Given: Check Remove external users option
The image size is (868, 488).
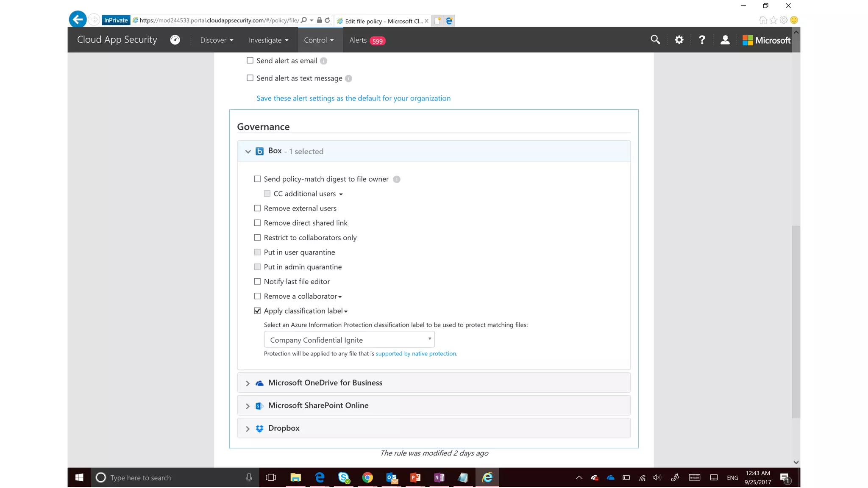Looking at the screenshot, I should (x=257, y=208).
